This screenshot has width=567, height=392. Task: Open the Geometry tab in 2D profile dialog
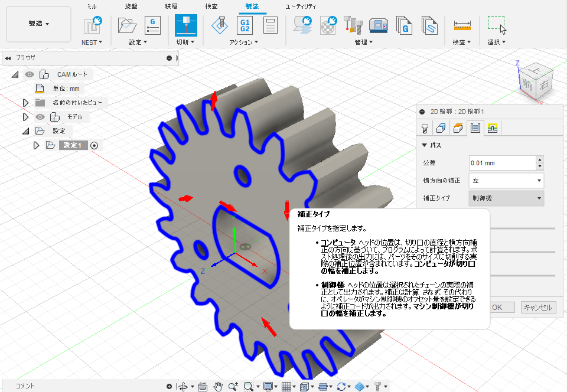tap(441, 128)
